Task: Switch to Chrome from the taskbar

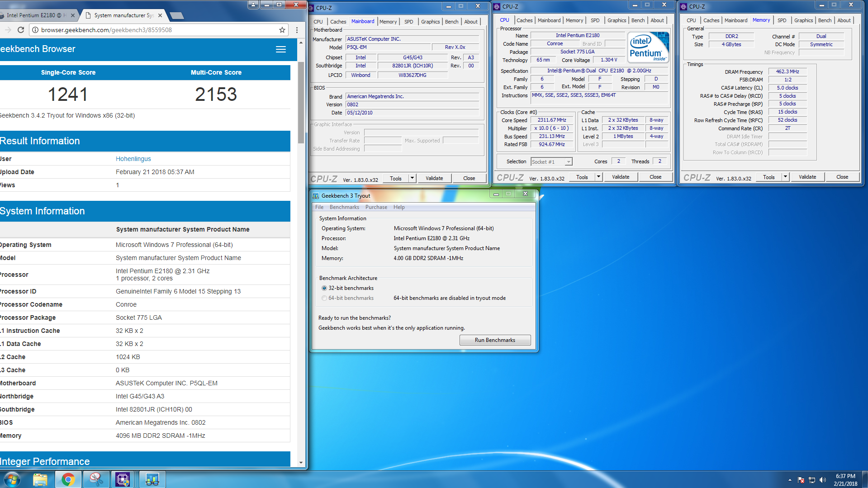Action: coord(68,479)
